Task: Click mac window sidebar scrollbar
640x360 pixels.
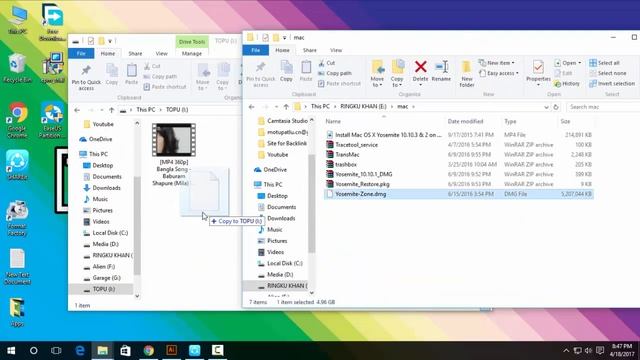Action: click(311, 203)
